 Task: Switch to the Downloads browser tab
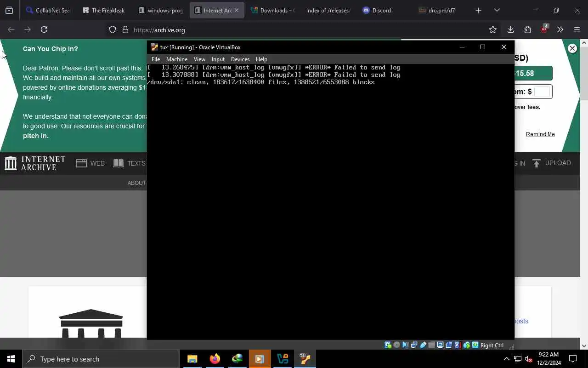pyautogui.click(x=273, y=10)
